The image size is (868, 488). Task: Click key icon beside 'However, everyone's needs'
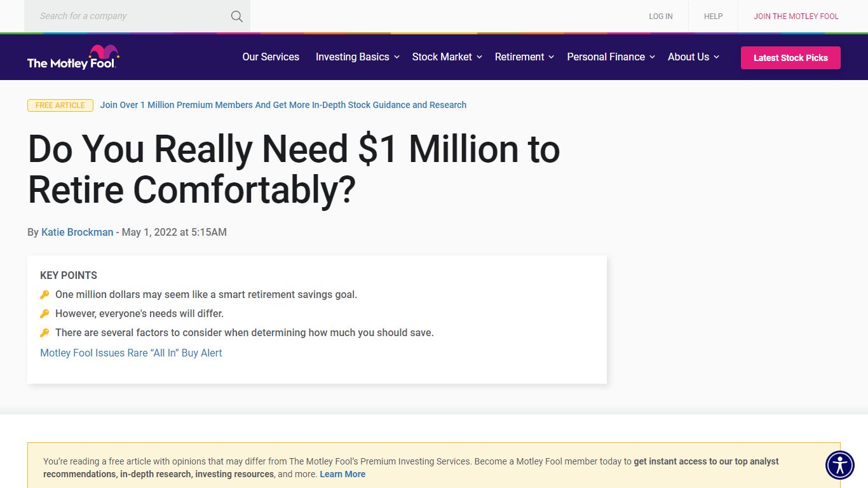pyautogui.click(x=44, y=314)
